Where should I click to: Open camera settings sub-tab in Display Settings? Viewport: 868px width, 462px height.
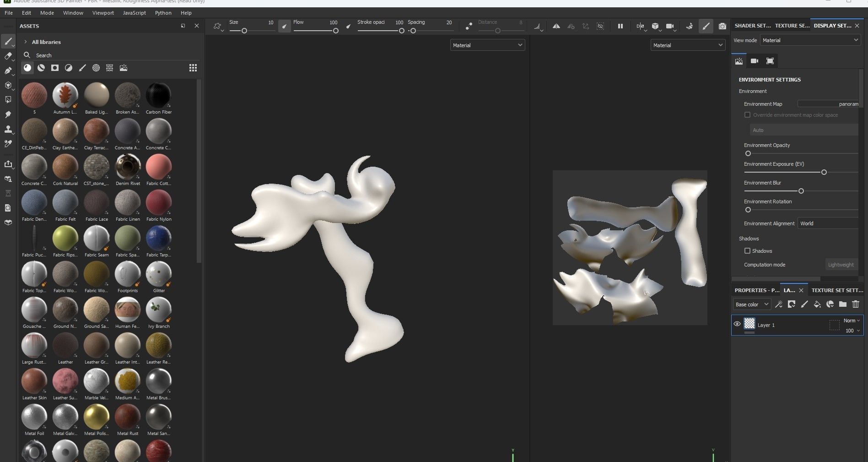(755, 61)
